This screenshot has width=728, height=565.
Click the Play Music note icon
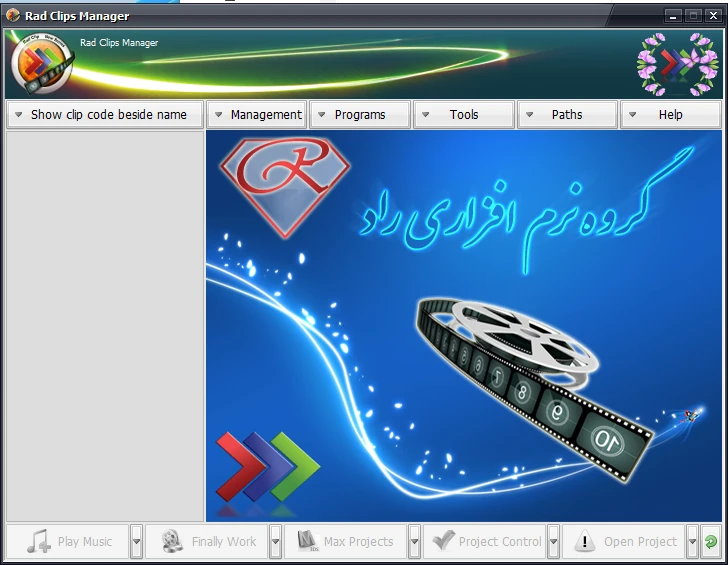(38, 542)
